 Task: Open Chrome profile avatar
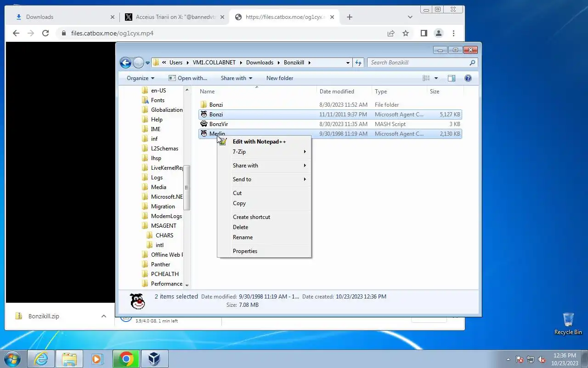(x=439, y=33)
